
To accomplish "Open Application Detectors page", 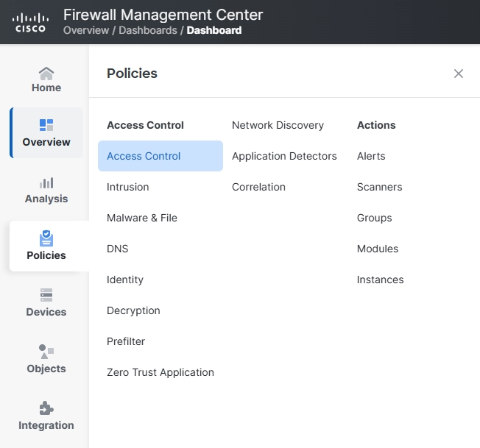I will tap(284, 156).
